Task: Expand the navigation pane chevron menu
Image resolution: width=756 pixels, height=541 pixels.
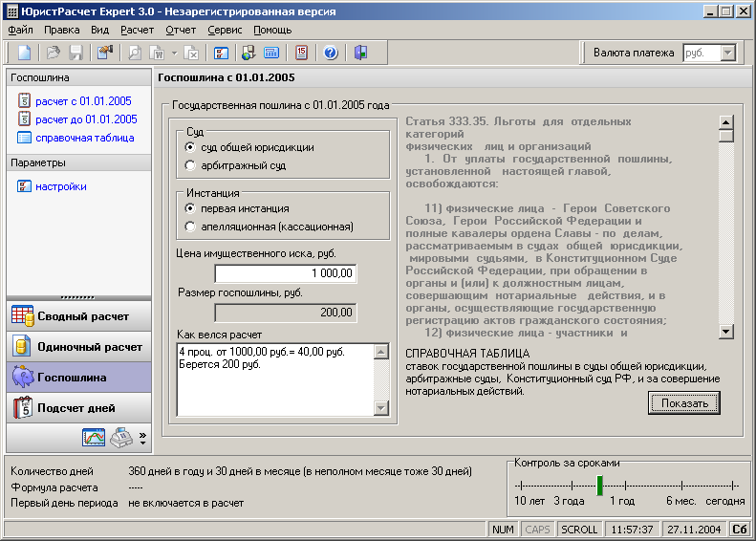Action: click(142, 438)
